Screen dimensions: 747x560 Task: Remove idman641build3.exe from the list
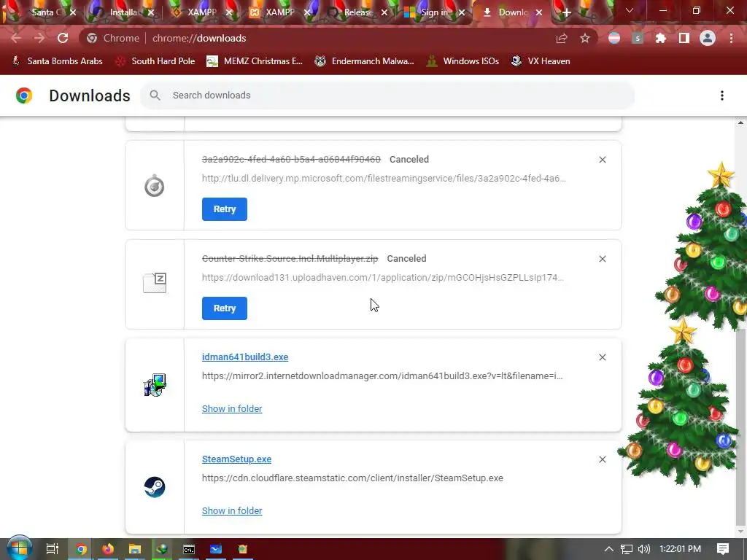coord(602,357)
